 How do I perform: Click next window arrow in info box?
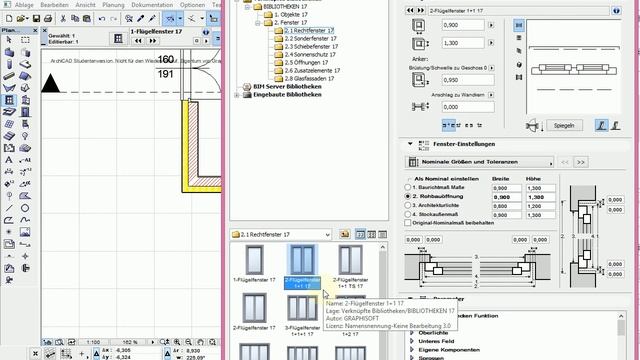pos(152,41)
